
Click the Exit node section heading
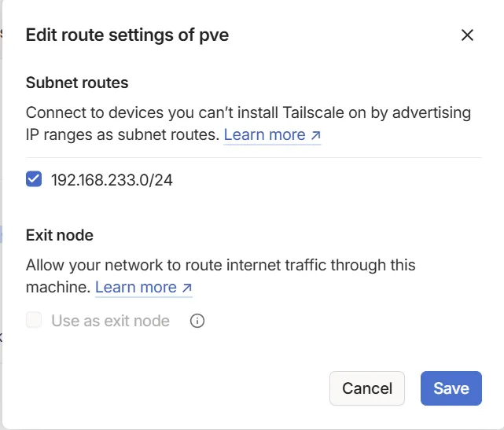[x=60, y=235]
